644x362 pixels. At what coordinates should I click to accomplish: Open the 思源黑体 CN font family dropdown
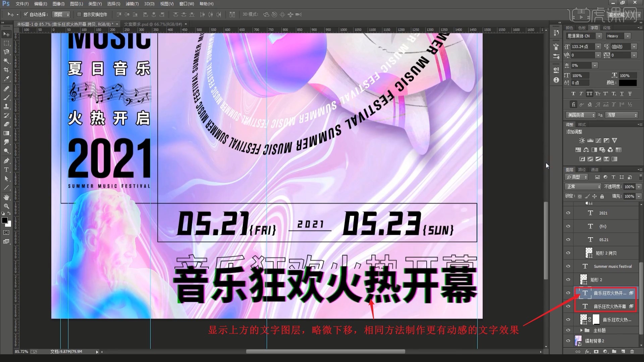coord(599,36)
